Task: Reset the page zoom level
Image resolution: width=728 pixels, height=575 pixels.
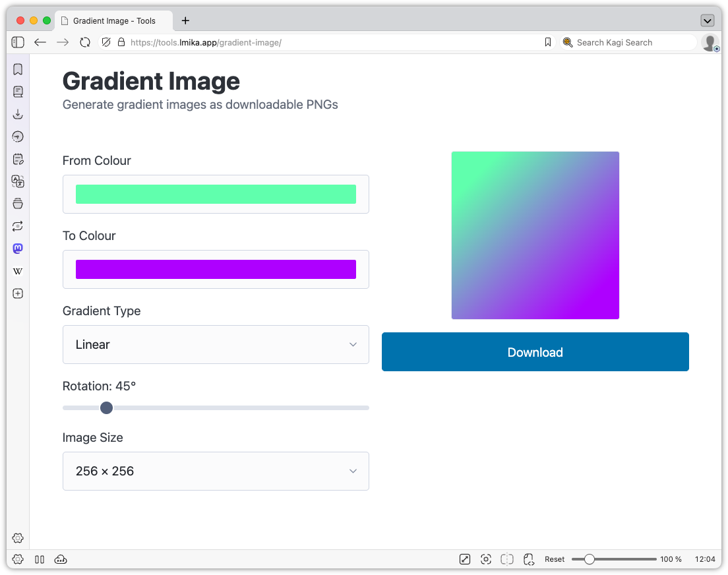Action: (x=554, y=559)
